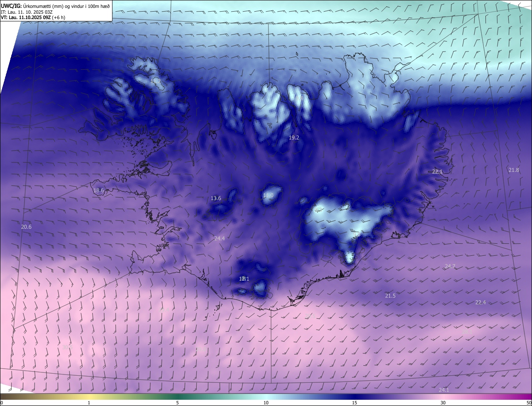The height and width of the screenshot is (406, 532).
Task: Click the 10 tick on the color scale
Action: (x=266, y=403)
